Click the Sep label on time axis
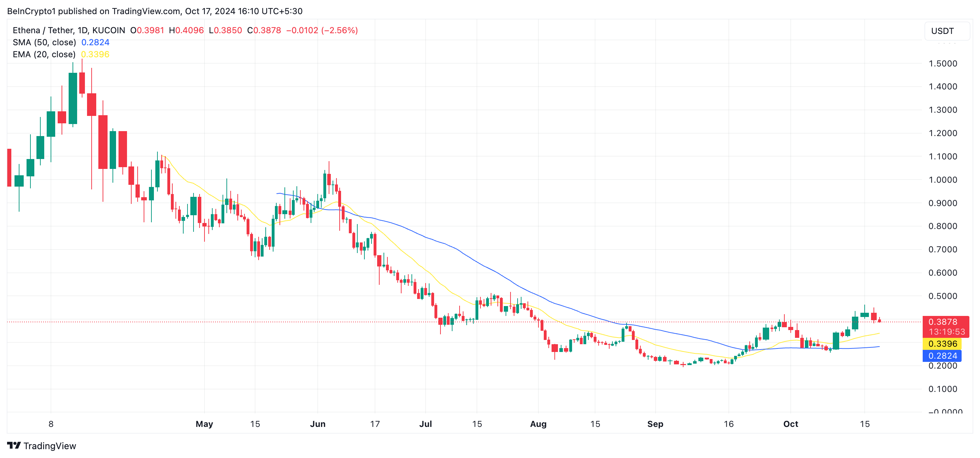This screenshot has width=980, height=458. point(655,424)
